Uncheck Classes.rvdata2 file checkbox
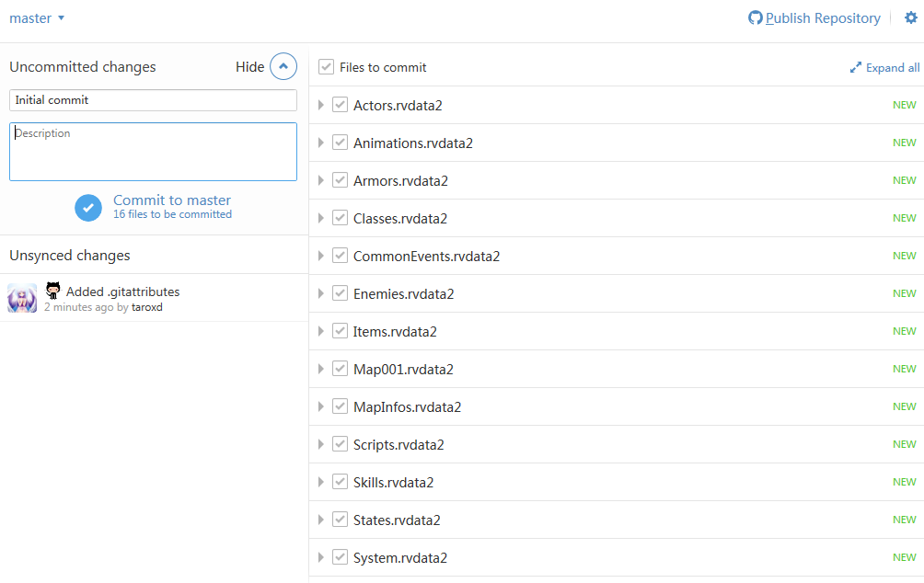 340,218
